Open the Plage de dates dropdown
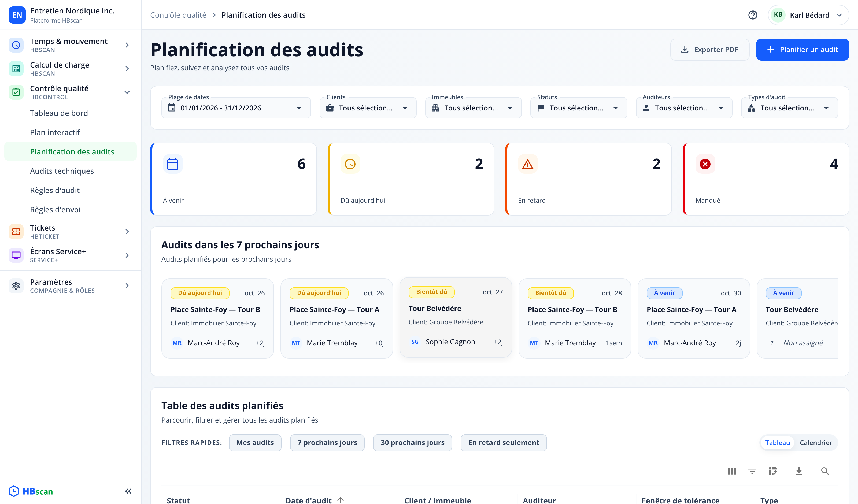Image resolution: width=858 pixels, height=504 pixels. coord(236,108)
